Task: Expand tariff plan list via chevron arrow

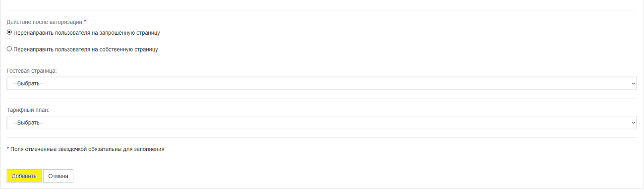Action: 633,123
